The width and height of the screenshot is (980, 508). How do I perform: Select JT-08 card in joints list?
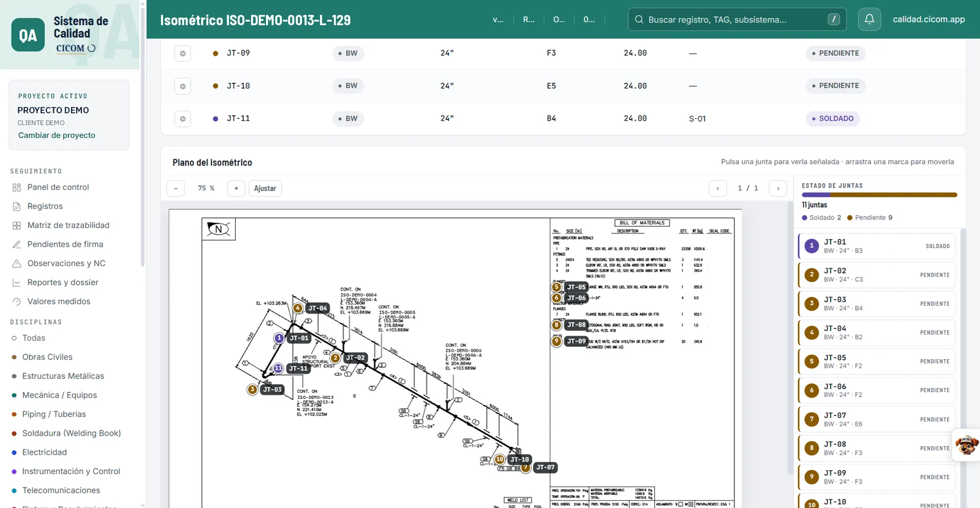[876, 449]
